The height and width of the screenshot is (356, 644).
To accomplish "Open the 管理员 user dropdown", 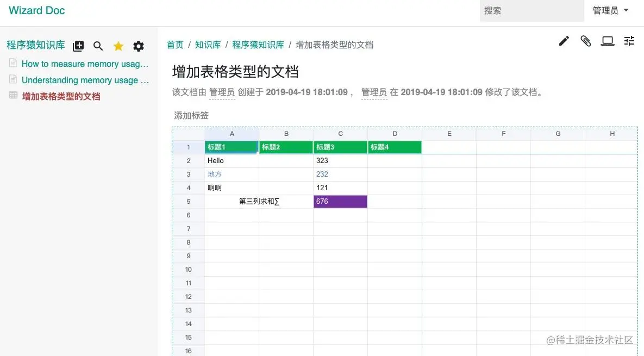I will click(610, 11).
